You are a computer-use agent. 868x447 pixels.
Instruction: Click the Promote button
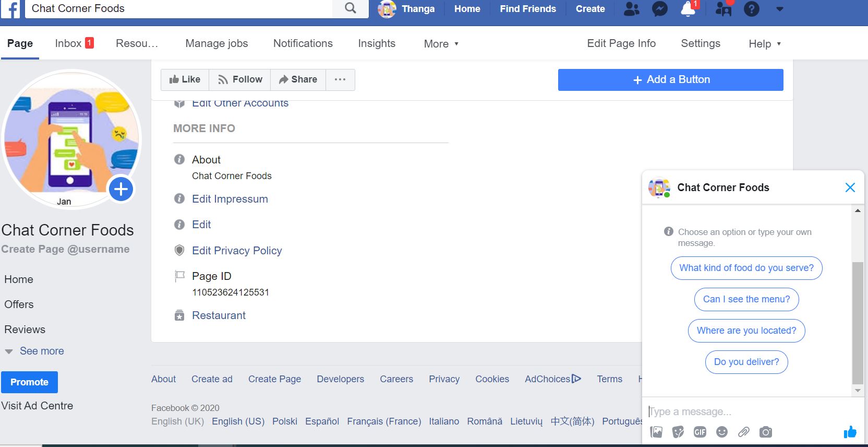coord(29,382)
